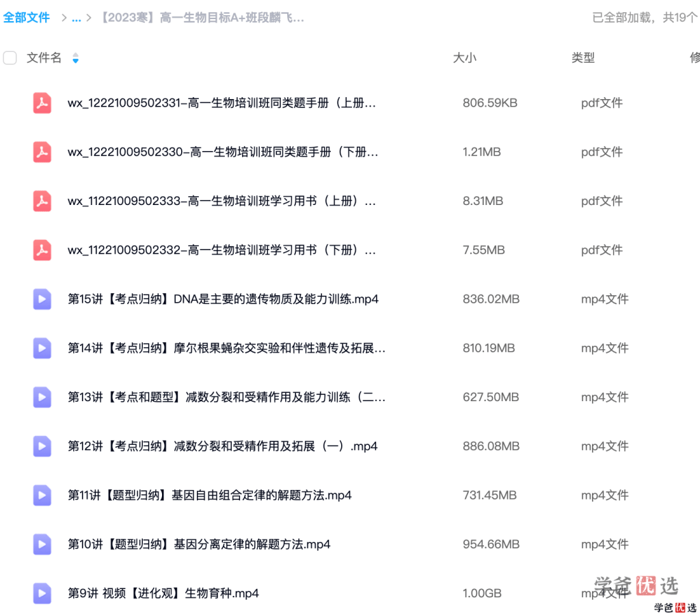
Task: Click the size value 806.59KB
Action: pos(489,103)
